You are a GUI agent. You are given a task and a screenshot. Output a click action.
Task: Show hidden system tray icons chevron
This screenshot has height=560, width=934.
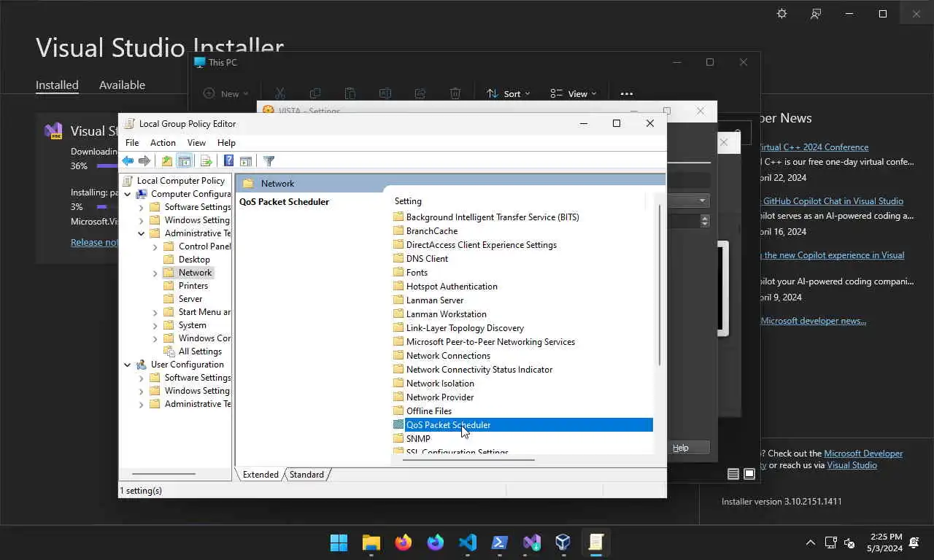[x=810, y=542]
